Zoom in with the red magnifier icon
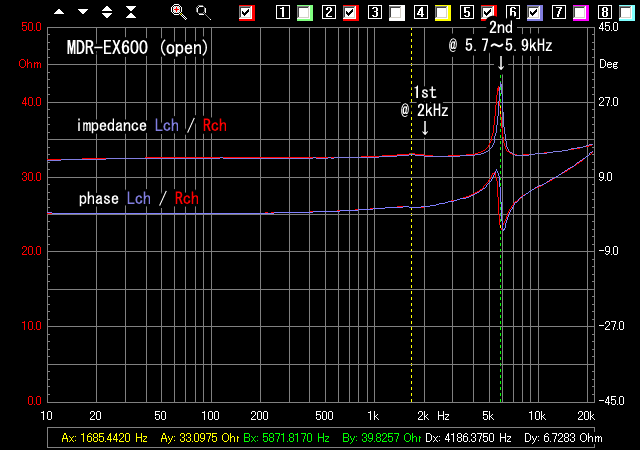The height and width of the screenshot is (450, 640). [x=178, y=12]
